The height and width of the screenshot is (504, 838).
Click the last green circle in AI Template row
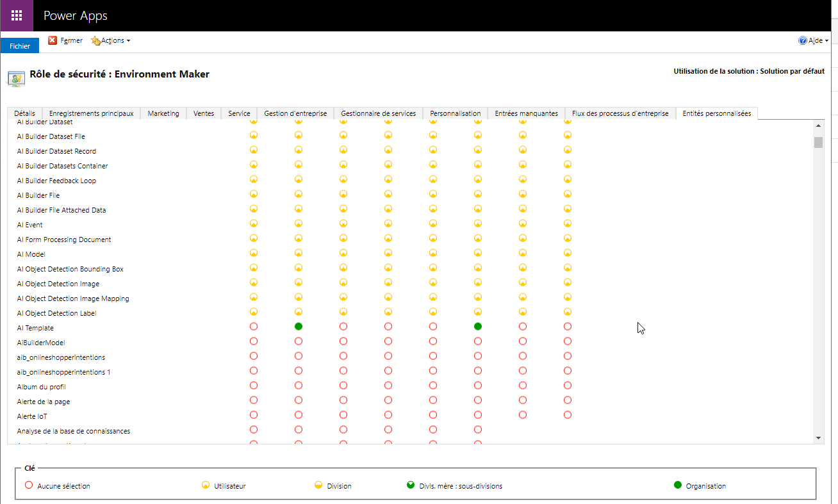(478, 327)
